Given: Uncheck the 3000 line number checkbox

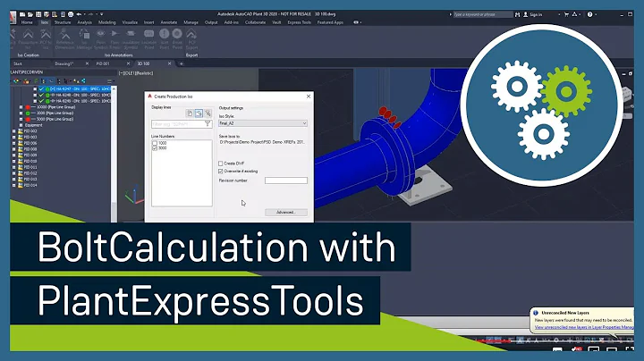Looking at the screenshot, I should click(x=155, y=148).
